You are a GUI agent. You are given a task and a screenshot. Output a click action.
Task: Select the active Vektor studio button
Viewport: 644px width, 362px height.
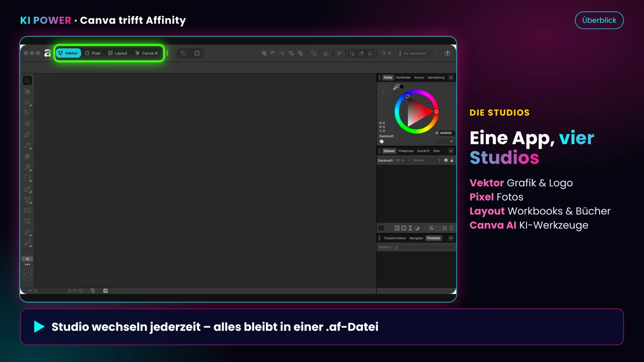pyautogui.click(x=68, y=53)
